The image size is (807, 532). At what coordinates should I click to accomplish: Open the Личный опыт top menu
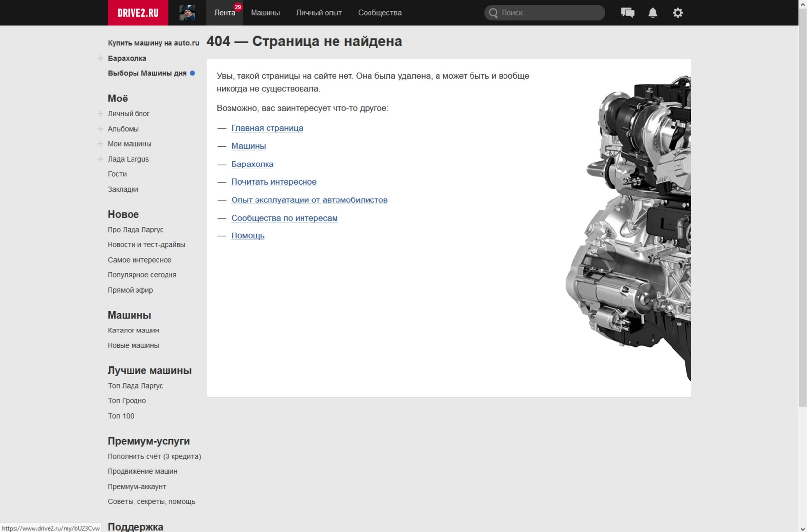pos(319,13)
